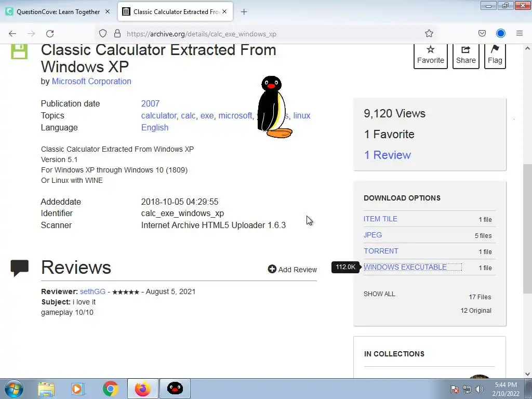Click SHOW ALL download files
The image size is (532, 399).
[379, 294]
